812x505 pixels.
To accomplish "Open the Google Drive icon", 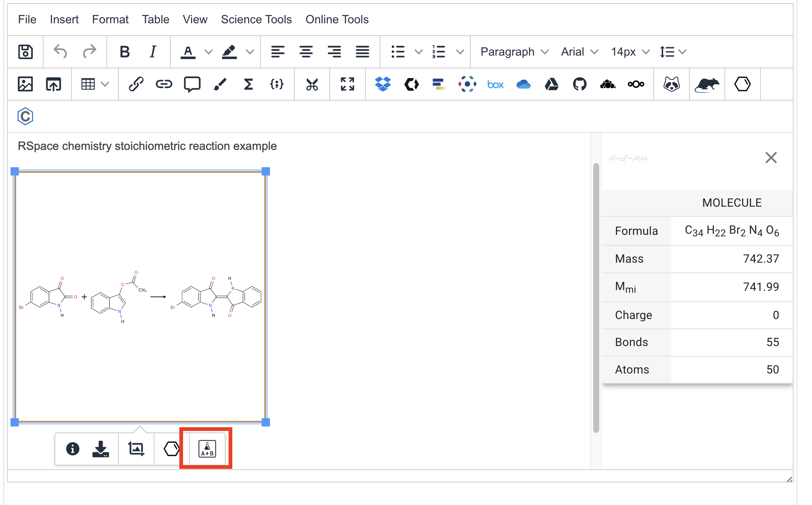I will point(551,84).
